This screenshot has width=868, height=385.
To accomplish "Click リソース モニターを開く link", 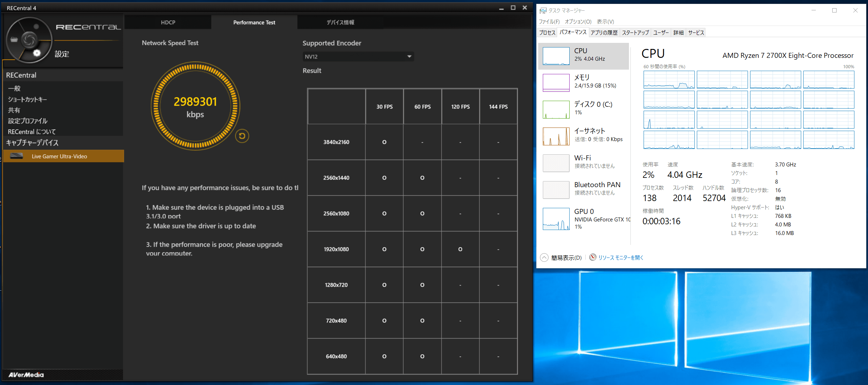I will (x=621, y=257).
